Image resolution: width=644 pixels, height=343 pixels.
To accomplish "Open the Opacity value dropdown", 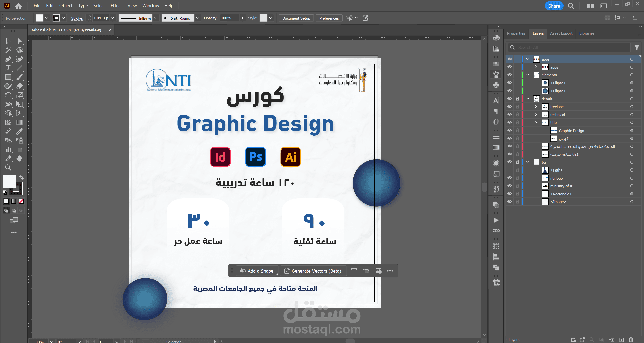I will tap(242, 18).
